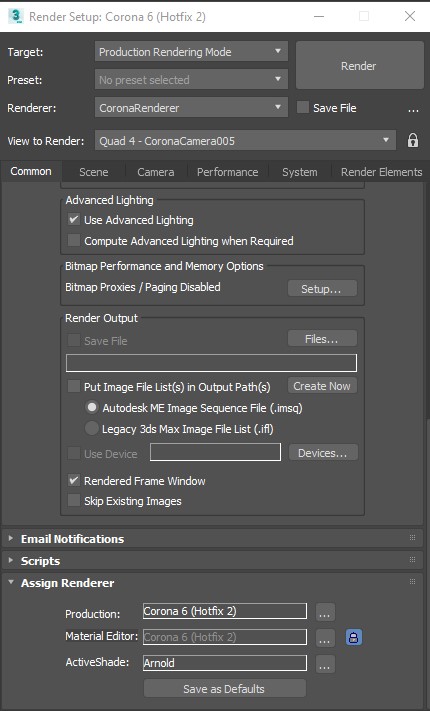Click the 3ds Max app icon in title bar
Viewport: 430px width, 711px height.
(x=15, y=16)
